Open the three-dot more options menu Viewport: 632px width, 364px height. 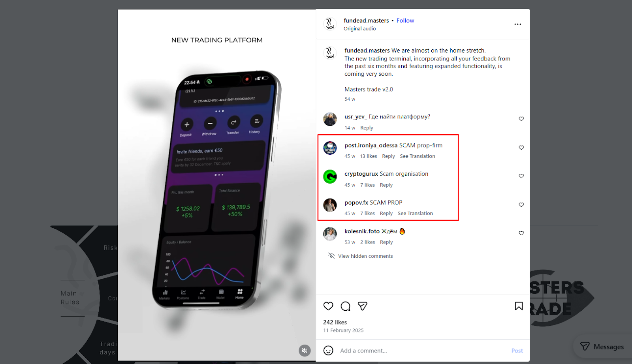pos(517,24)
